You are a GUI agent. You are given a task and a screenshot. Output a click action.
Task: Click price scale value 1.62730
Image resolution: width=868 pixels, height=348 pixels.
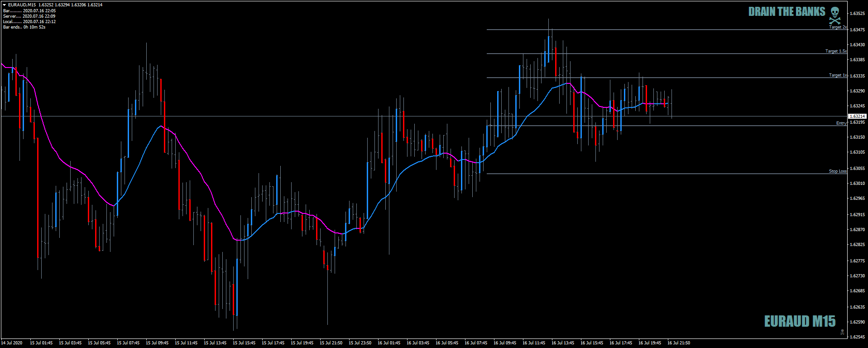(x=858, y=276)
